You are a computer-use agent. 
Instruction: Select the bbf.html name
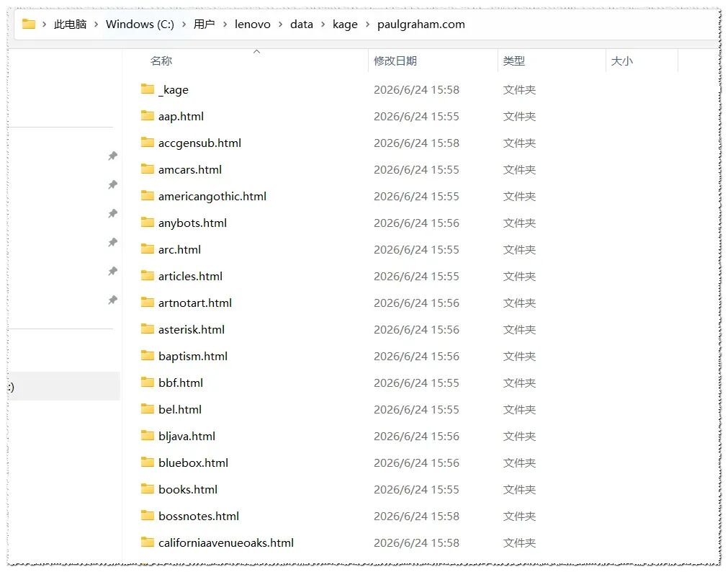click(x=181, y=383)
